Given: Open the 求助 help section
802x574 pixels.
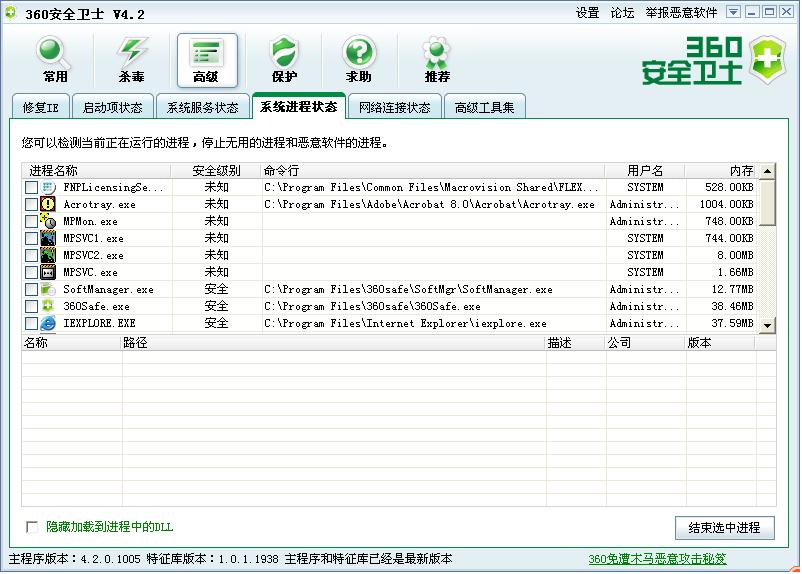Looking at the screenshot, I should coord(359,60).
